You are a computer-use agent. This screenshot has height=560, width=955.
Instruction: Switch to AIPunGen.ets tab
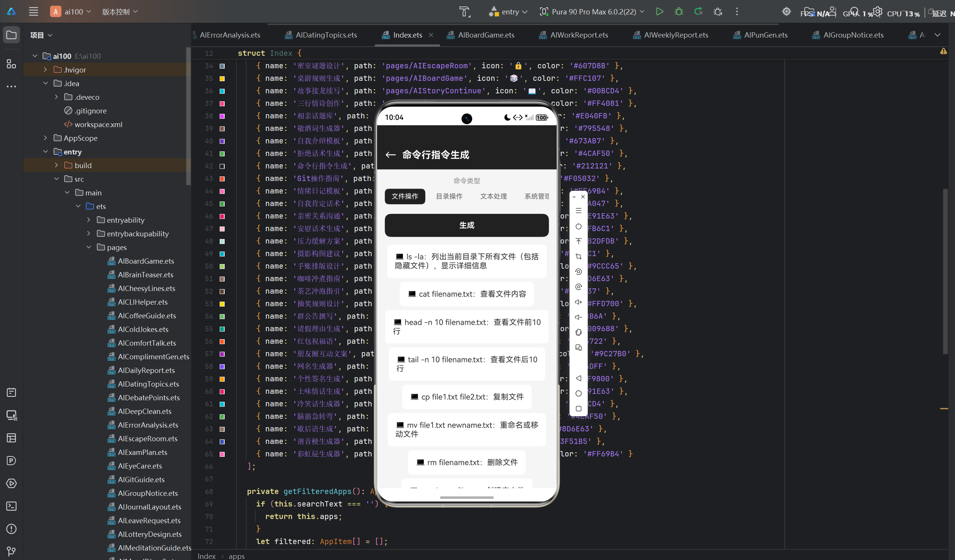pyautogui.click(x=761, y=35)
